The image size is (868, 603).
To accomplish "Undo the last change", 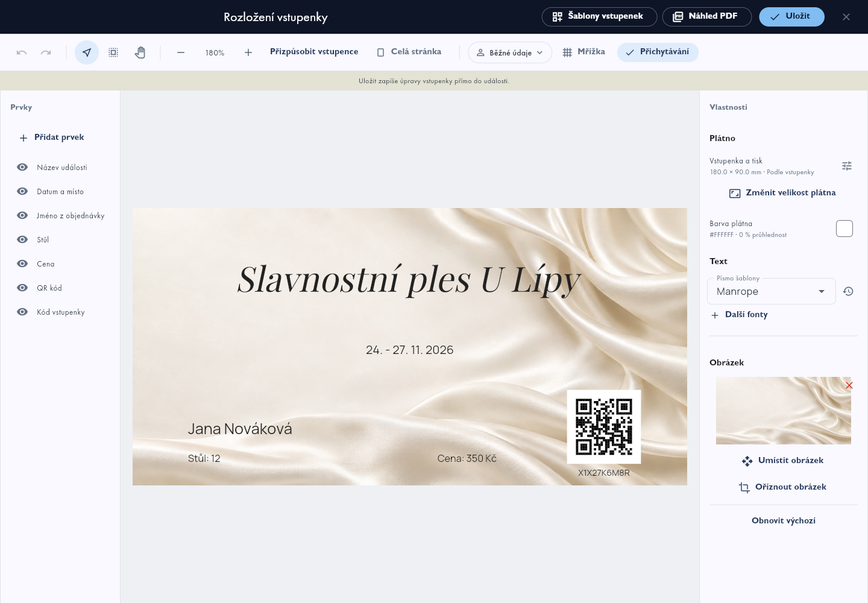I will click(22, 52).
